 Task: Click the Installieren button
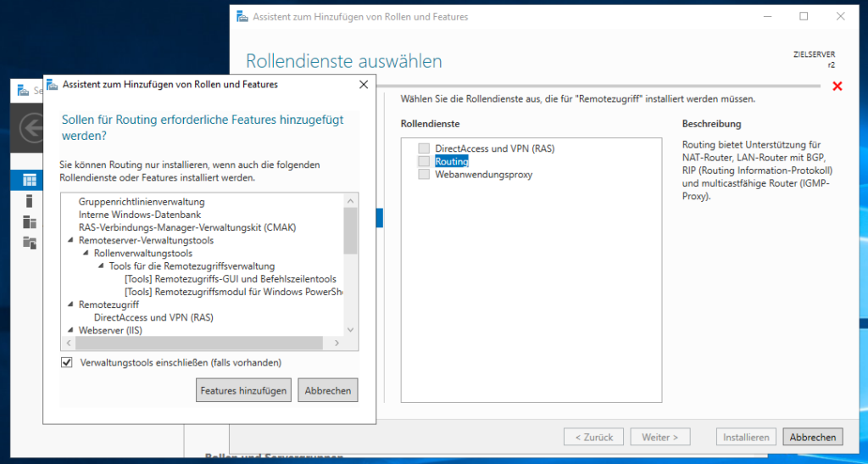746,437
